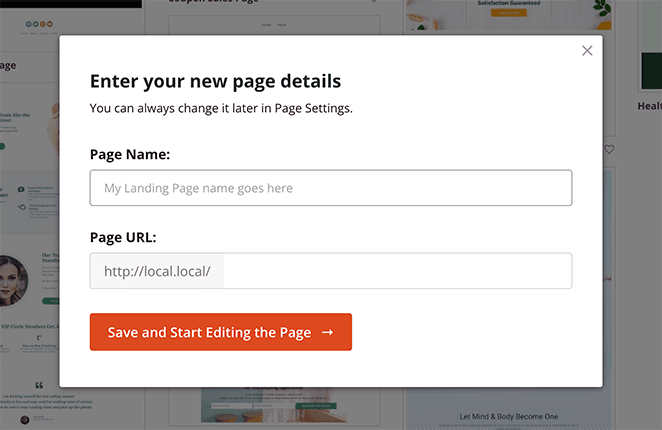The height and width of the screenshot is (430, 662).
Task: Close the new page details dialog
Action: pyautogui.click(x=587, y=51)
